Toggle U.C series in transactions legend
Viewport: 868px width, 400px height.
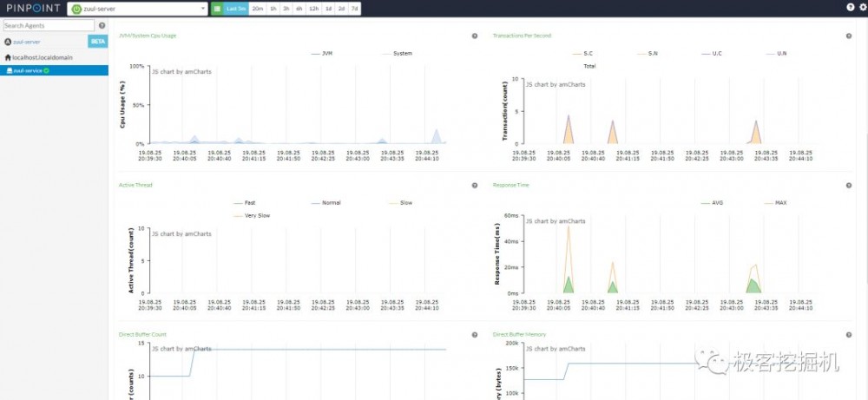point(712,54)
